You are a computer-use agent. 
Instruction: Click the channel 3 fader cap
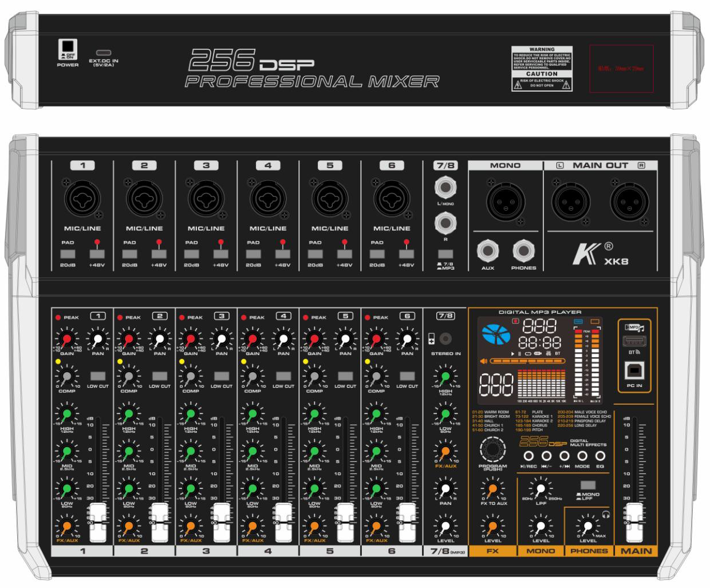(x=221, y=523)
